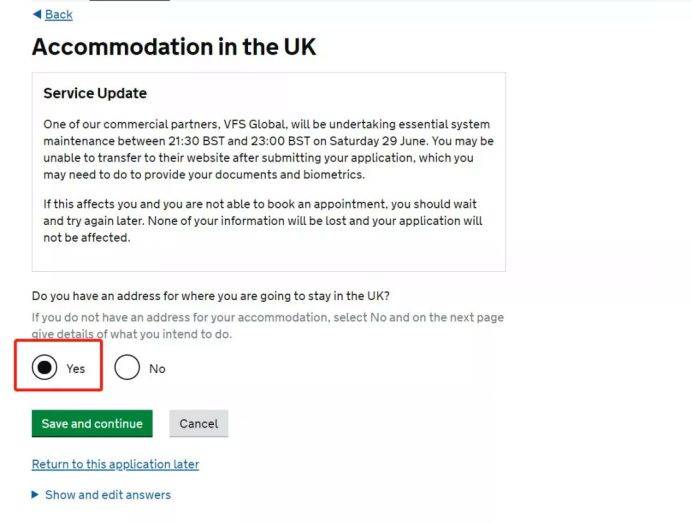Viewport: 692px width, 525px height.
Task: Click the Back arrow icon
Action: (x=37, y=14)
